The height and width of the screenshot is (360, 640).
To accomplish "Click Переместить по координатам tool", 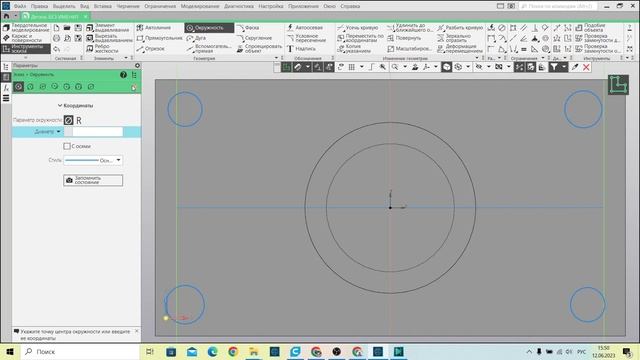I will 360,38.
